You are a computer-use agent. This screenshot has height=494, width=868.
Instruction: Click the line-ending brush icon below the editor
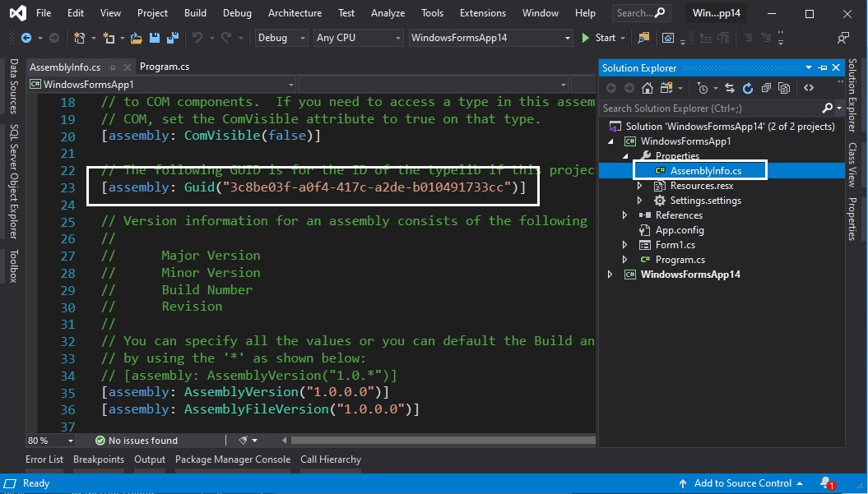(x=243, y=441)
